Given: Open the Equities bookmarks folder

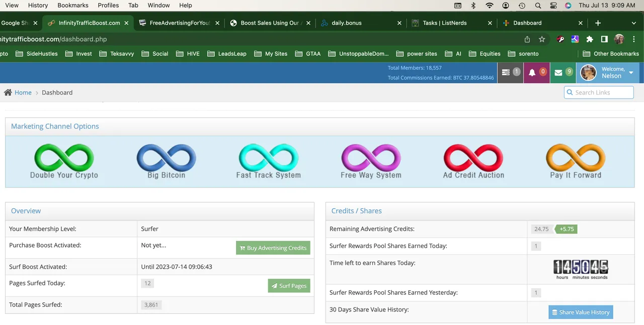Looking at the screenshot, I should click(485, 54).
